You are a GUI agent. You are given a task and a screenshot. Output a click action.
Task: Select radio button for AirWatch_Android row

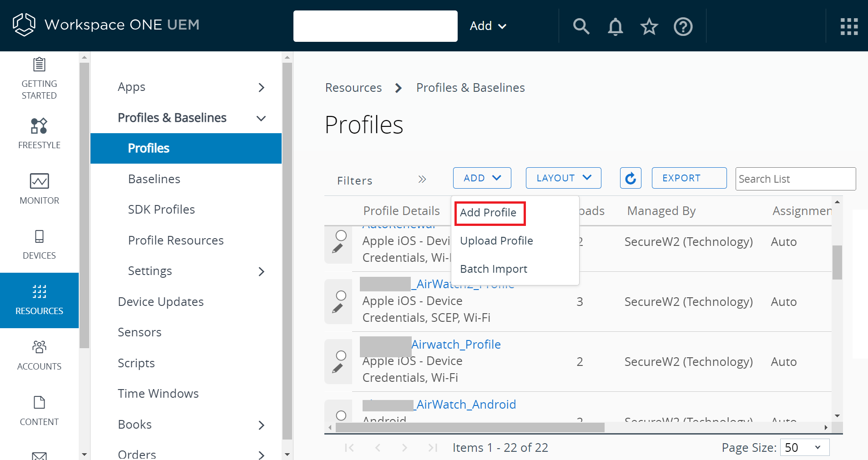point(341,415)
